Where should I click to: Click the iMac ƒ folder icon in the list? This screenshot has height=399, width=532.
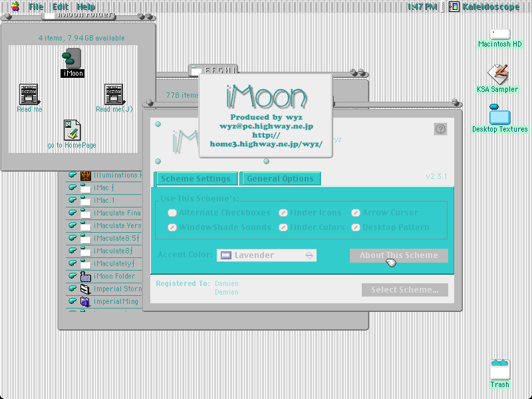click(x=86, y=188)
